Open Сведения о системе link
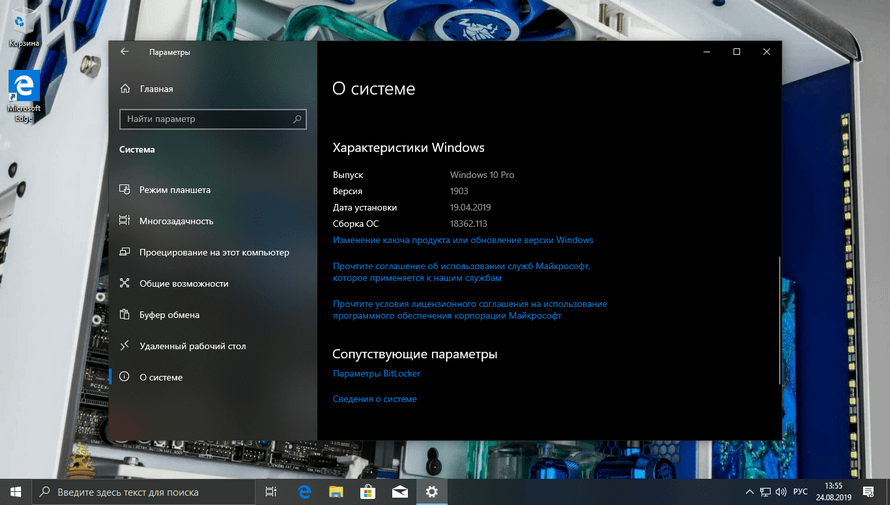This screenshot has height=505, width=890. pos(375,399)
